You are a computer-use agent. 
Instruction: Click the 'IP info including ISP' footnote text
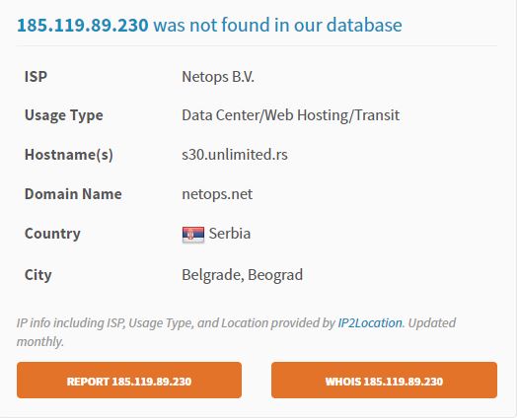(71, 322)
